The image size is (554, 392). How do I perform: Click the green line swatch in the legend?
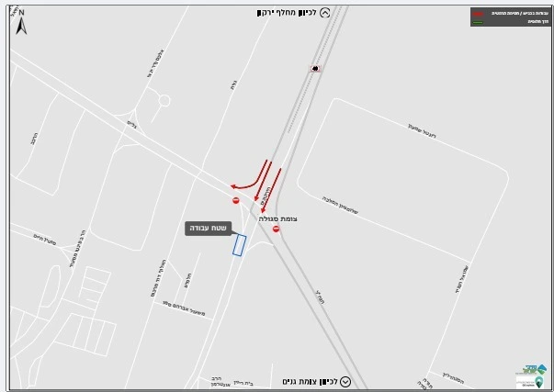click(478, 22)
